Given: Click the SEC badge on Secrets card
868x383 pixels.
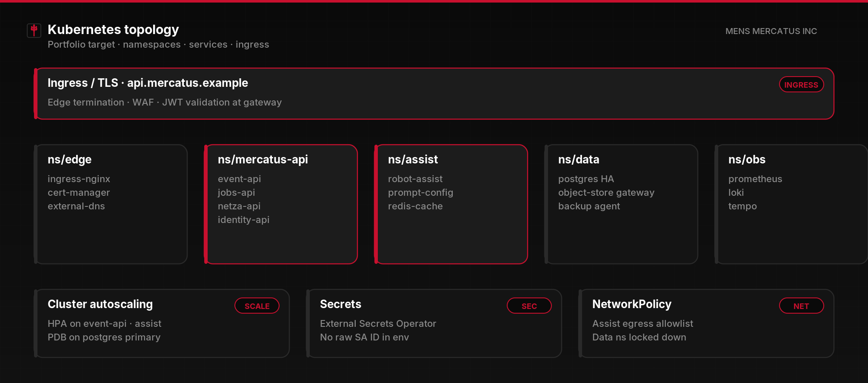Looking at the screenshot, I should click(529, 306).
